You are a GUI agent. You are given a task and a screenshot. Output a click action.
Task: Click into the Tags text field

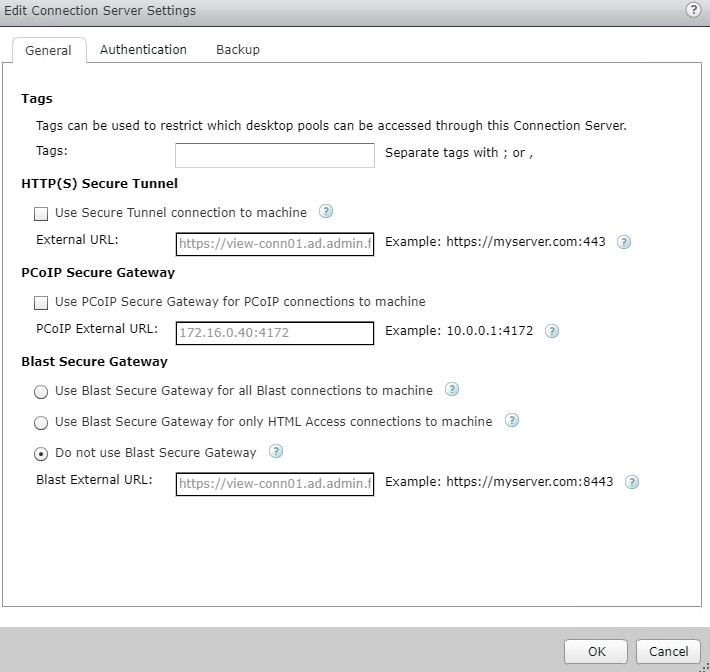(274, 155)
